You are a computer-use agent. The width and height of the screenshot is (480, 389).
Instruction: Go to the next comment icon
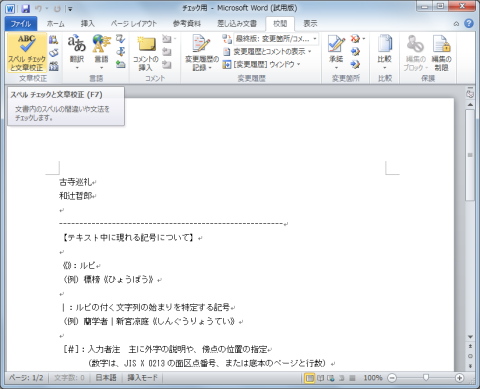(167, 64)
